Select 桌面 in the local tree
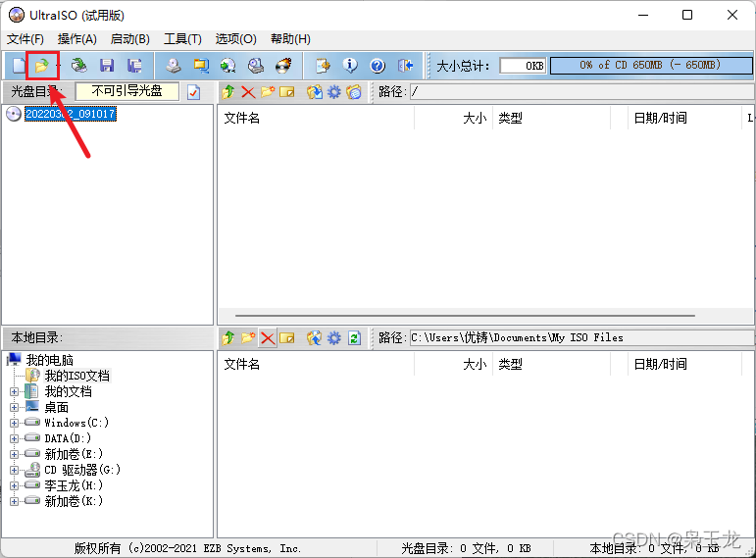The width and height of the screenshot is (756, 558). pos(57,408)
